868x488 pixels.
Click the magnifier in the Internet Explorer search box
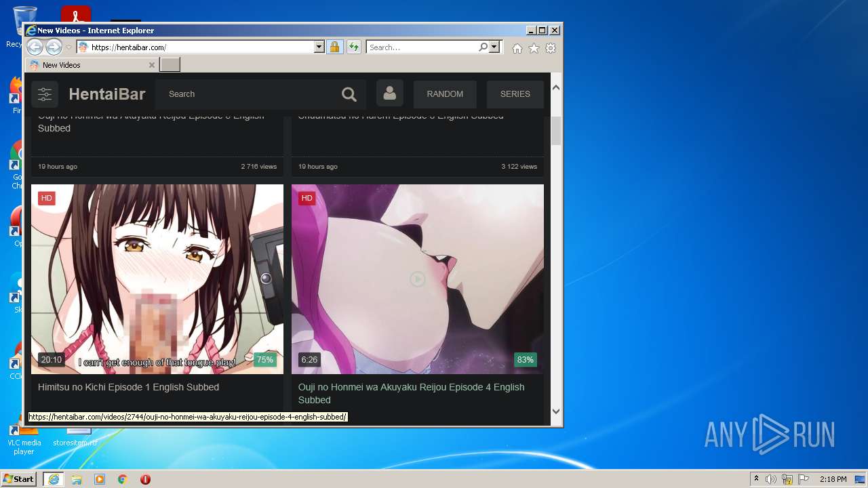[x=483, y=47]
